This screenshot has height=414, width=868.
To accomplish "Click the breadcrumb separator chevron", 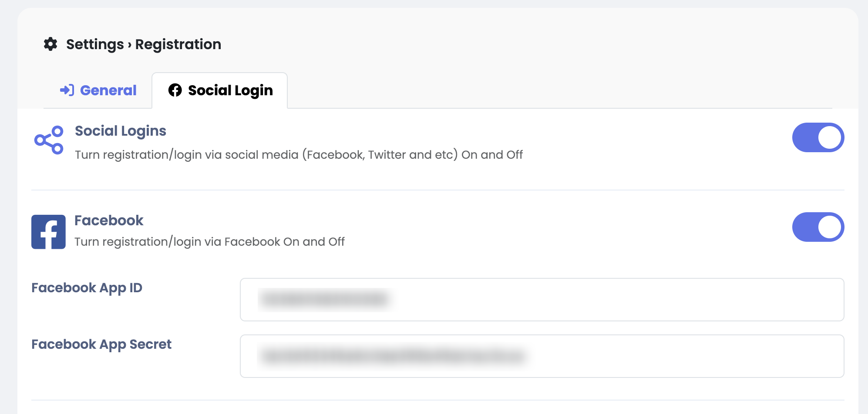I will (x=129, y=45).
